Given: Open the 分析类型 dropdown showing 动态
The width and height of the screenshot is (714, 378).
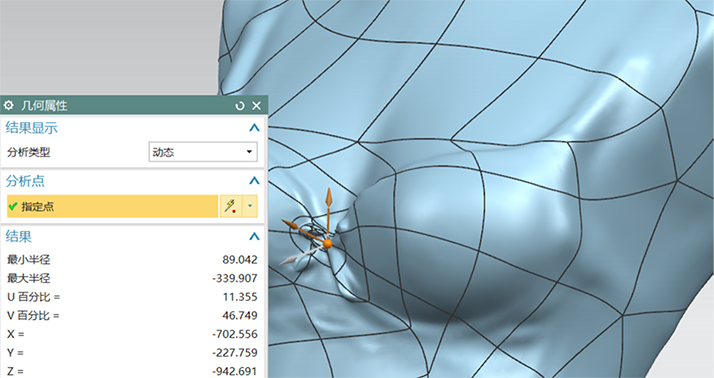Looking at the screenshot, I should pyautogui.click(x=203, y=152).
